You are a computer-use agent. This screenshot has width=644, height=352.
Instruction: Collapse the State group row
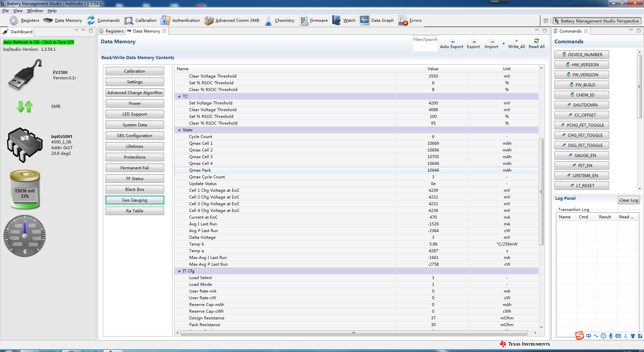(x=179, y=130)
